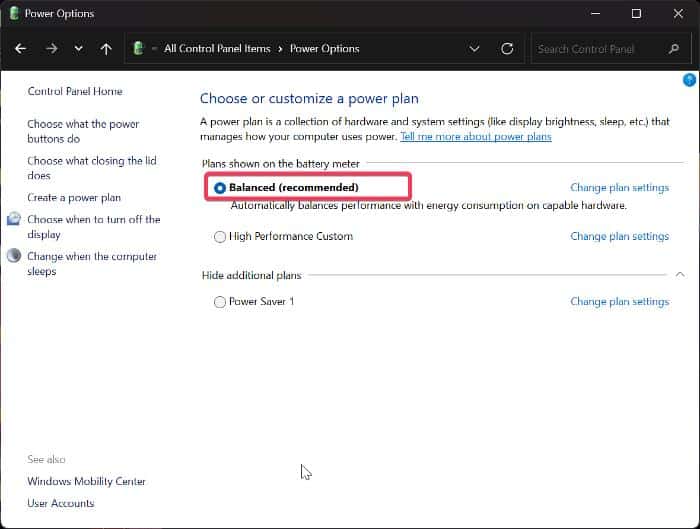
Task: Click the Choose or customize a power plan heading
Action: [309, 98]
